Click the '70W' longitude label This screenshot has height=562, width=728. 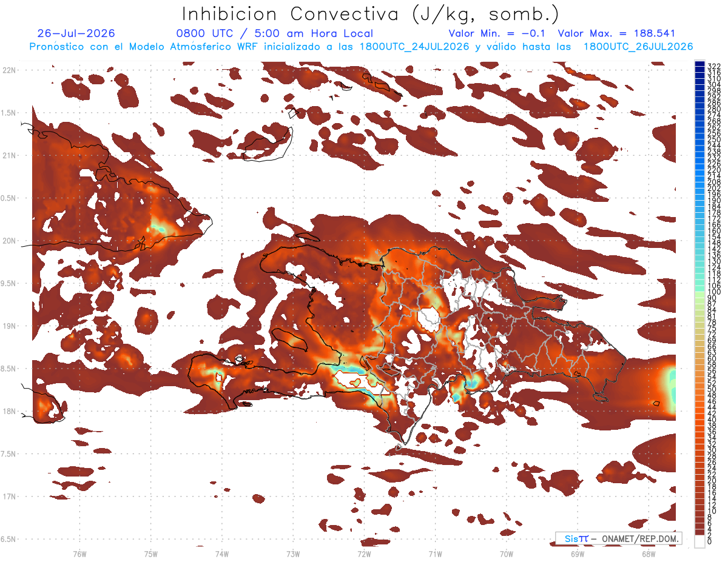tap(507, 554)
